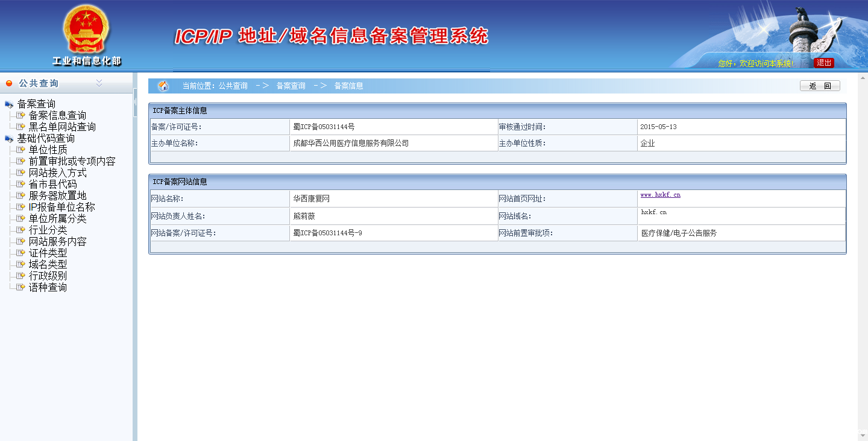
Task: Click the 备案查询 breadcrumb text
Action: click(291, 86)
